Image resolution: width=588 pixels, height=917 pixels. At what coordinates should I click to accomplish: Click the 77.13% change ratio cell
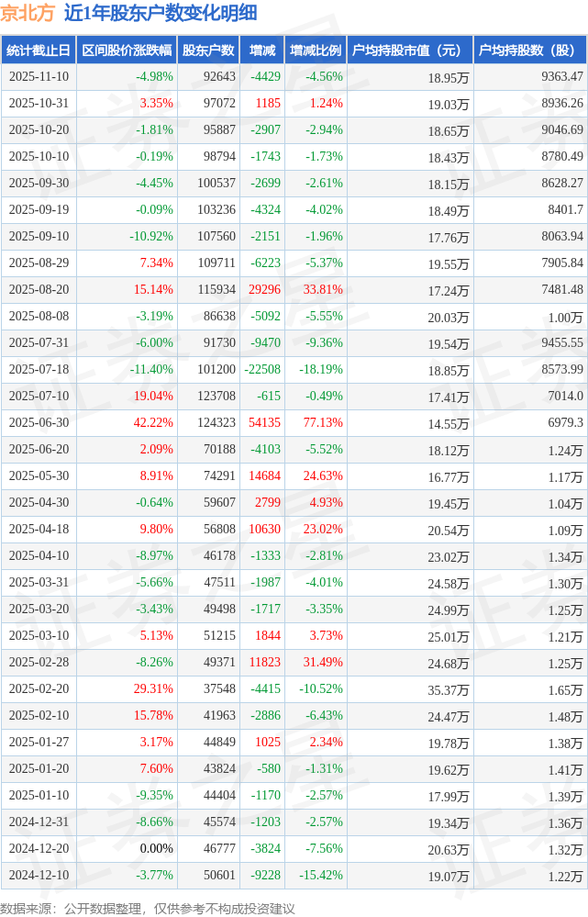pyautogui.click(x=324, y=423)
